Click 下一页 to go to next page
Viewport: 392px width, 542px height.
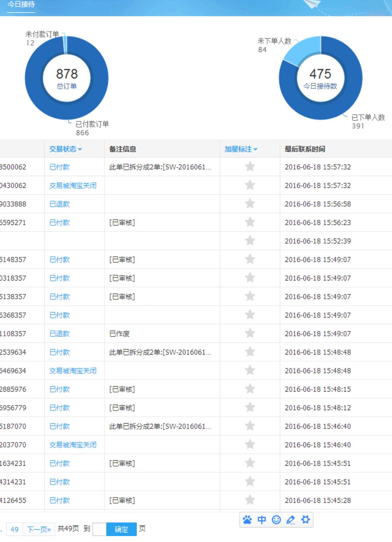(39, 529)
